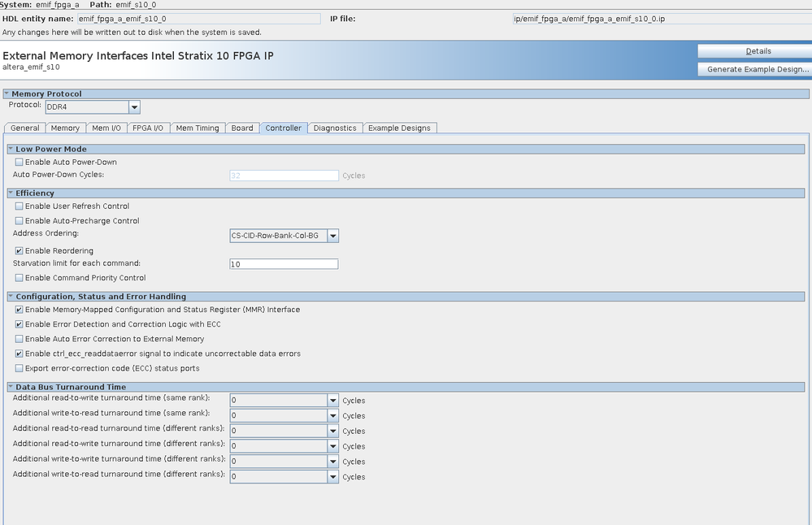Collapse the Data Bus Turnaround Time section

click(11, 387)
